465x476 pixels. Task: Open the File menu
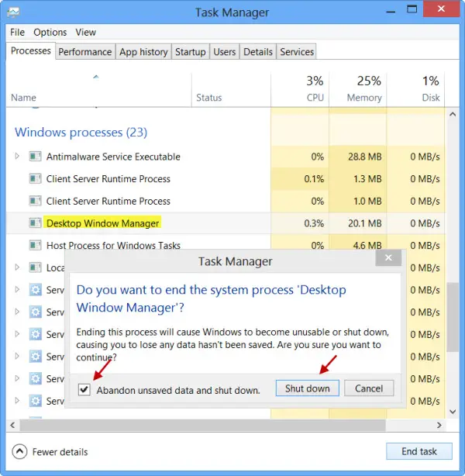coord(17,33)
